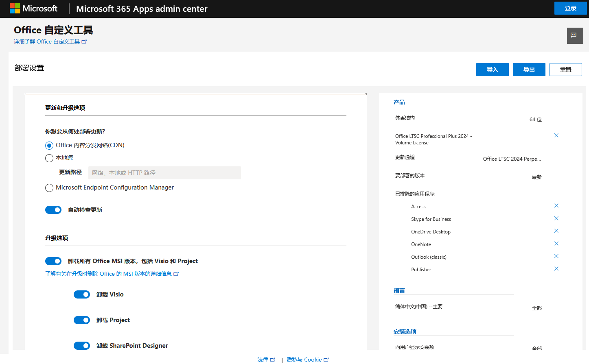
Task: Select Office 内容分发网络(CDN) radio option
Action: pos(49,146)
